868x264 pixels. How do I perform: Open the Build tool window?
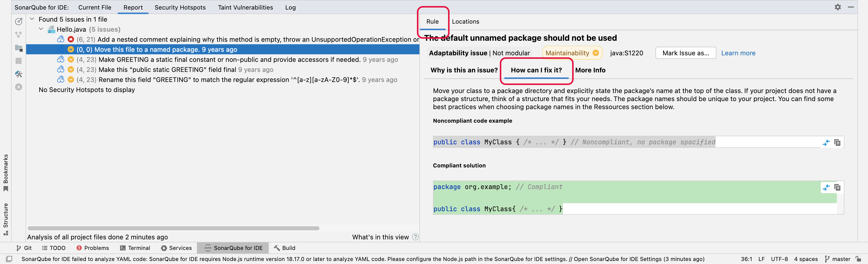(285, 248)
